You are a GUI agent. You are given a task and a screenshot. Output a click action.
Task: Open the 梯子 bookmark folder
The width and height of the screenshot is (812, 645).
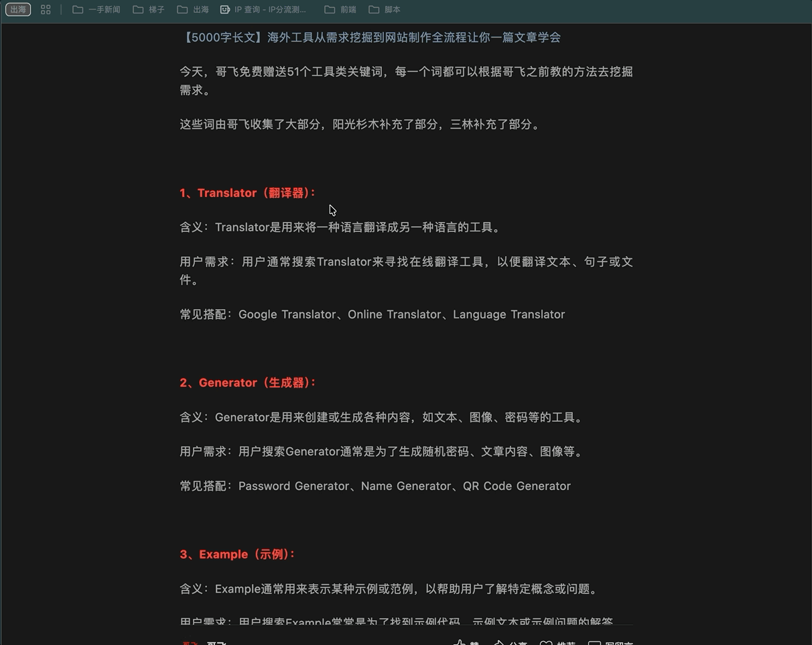[x=149, y=9]
